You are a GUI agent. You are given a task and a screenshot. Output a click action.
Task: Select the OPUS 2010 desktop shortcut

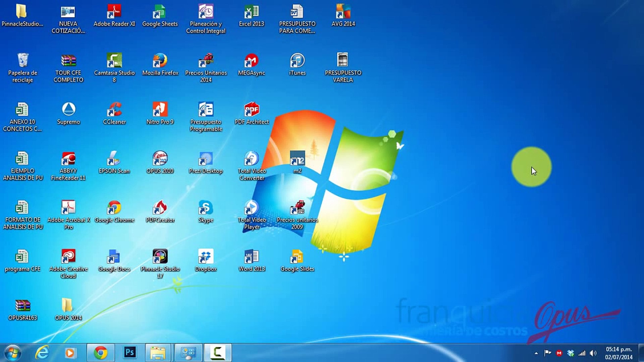(160, 159)
